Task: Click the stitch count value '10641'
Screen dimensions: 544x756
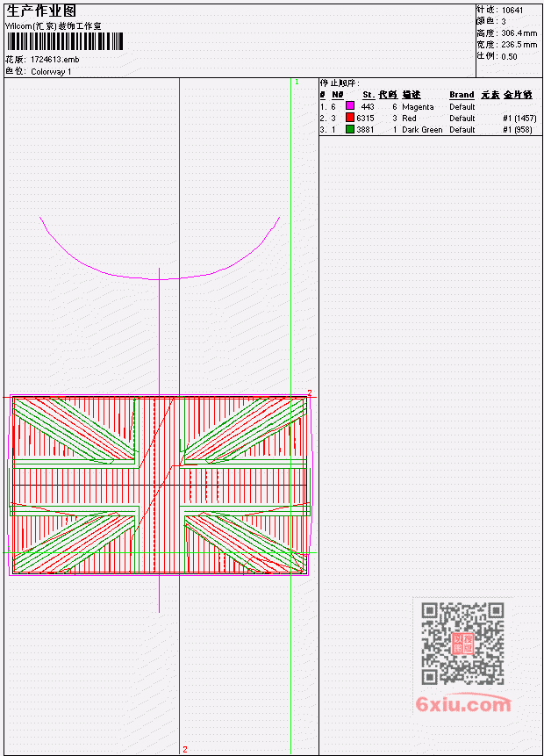Action: (512, 11)
